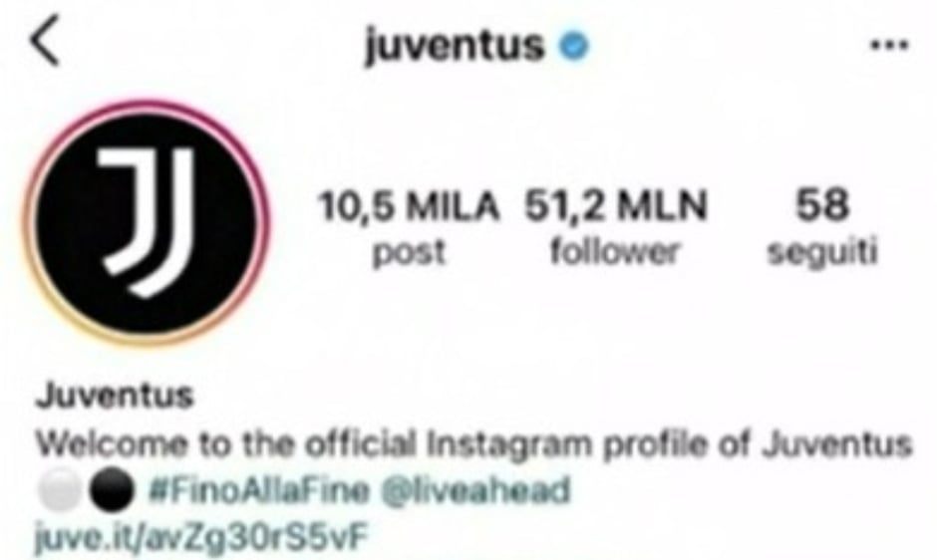Open the three-dot options menu
This screenshot has height=560, width=937.
point(890,45)
